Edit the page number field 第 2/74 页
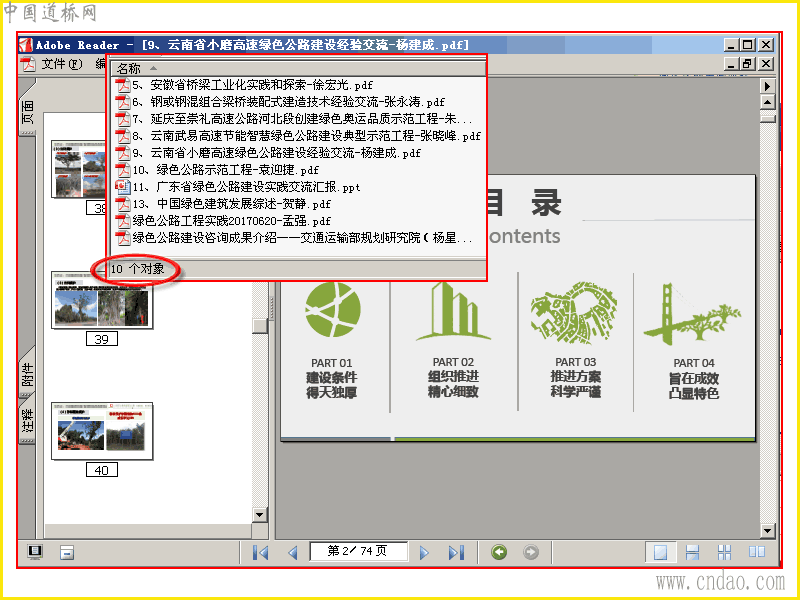The image size is (800, 600). (x=358, y=552)
